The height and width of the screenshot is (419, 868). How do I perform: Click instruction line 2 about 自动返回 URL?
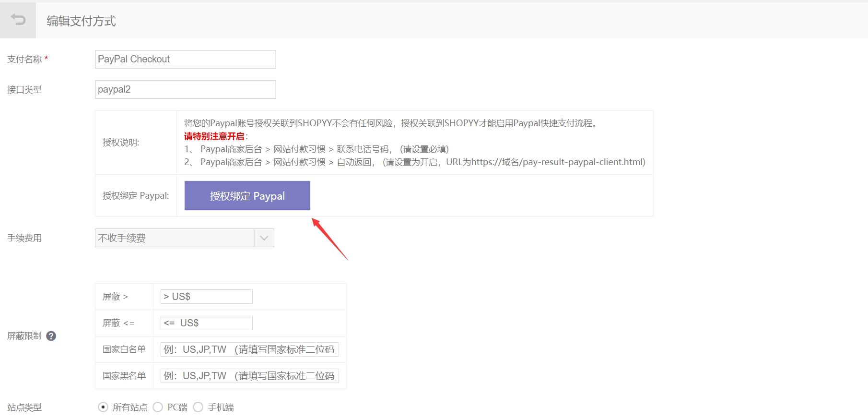(x=415, y=162)
